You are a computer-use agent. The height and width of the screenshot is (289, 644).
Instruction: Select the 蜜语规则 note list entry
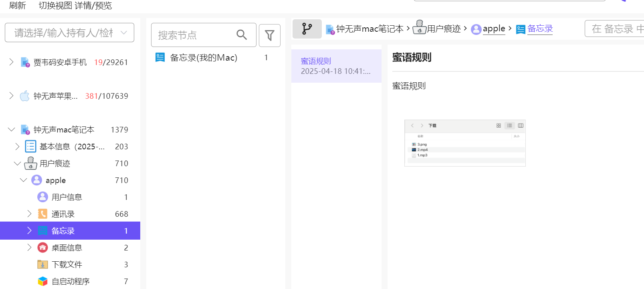coord(336,66)
